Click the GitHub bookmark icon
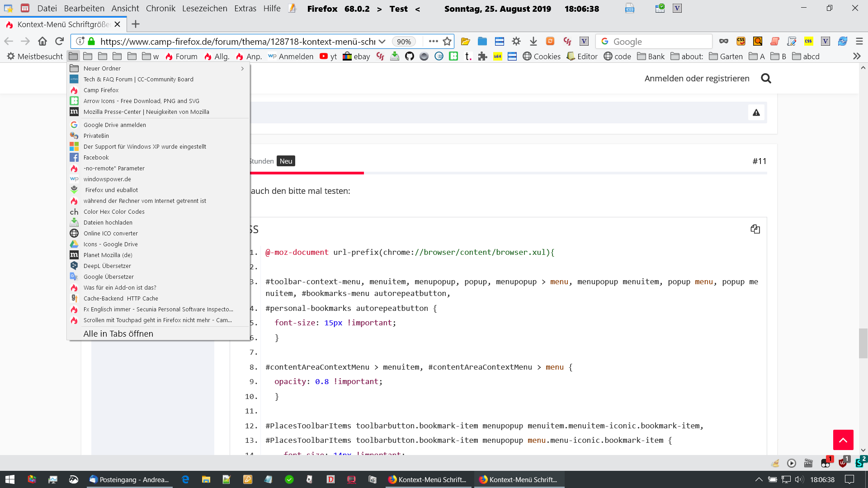This screenshot has height=488, width=868. 409,56
